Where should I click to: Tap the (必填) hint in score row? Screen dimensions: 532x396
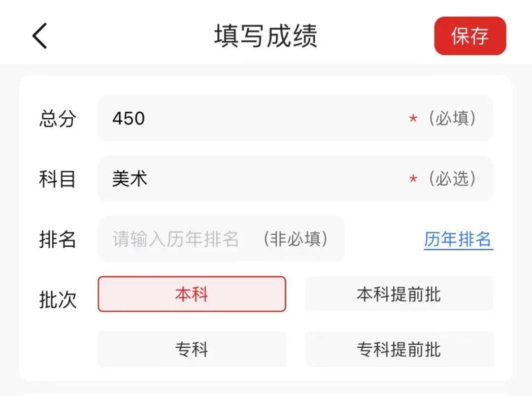point(452,118)
